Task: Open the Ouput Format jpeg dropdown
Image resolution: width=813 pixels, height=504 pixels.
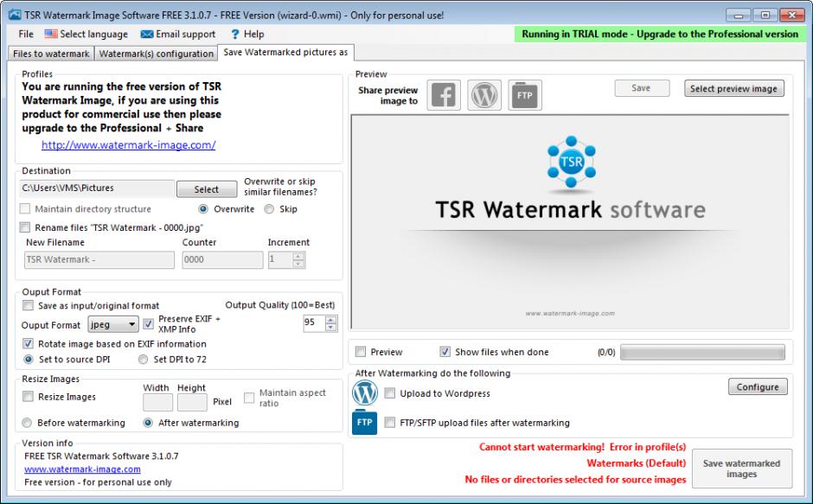Action: coord(113,324)
